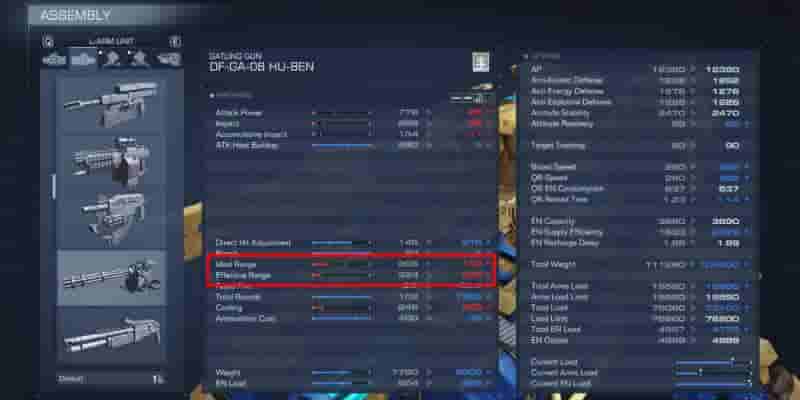Click the Target Tracking row
Image resolution: width=800 pixels, height=400 pixels.
tap(641, 145)
